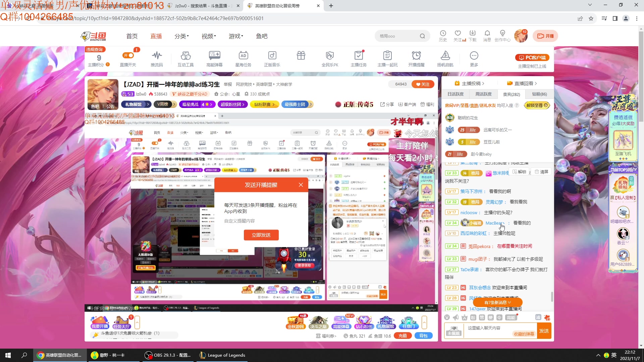Click 充值 recharge button
The height and width of the screenshot is (362, 644).
(402, 336)
